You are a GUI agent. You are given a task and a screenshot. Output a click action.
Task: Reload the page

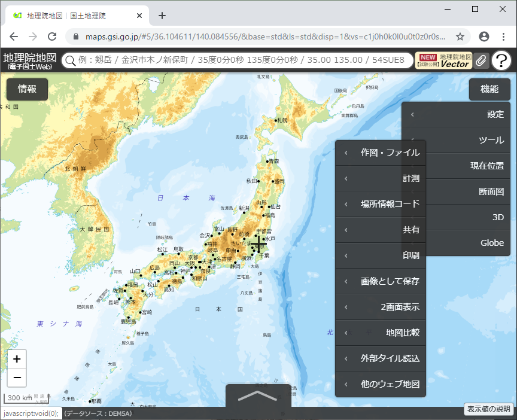pyautogui.click(x=52, y=36)
